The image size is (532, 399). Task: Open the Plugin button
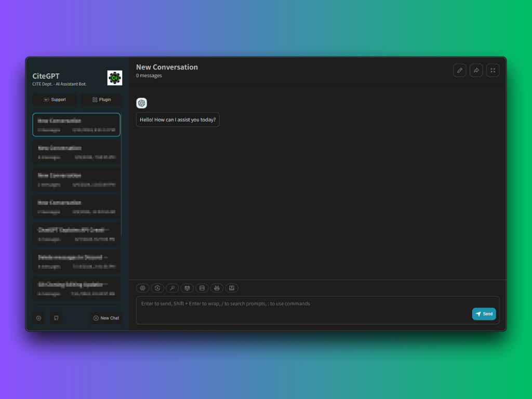pyautogui.click(x=101, y=100)
